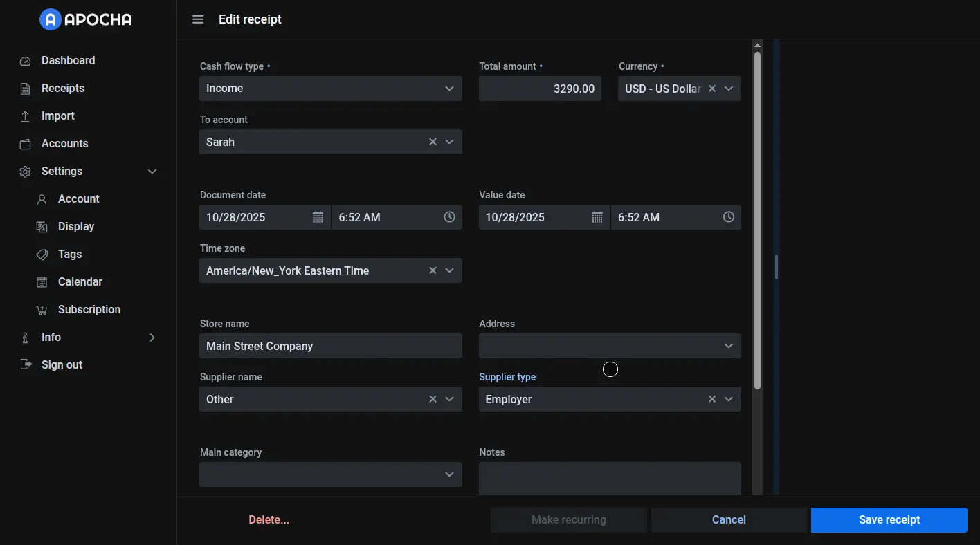This screenshot has width=980, height=545.
Task: Click the Store name input field
Action: pyautogui.click(x=330, y=346)
